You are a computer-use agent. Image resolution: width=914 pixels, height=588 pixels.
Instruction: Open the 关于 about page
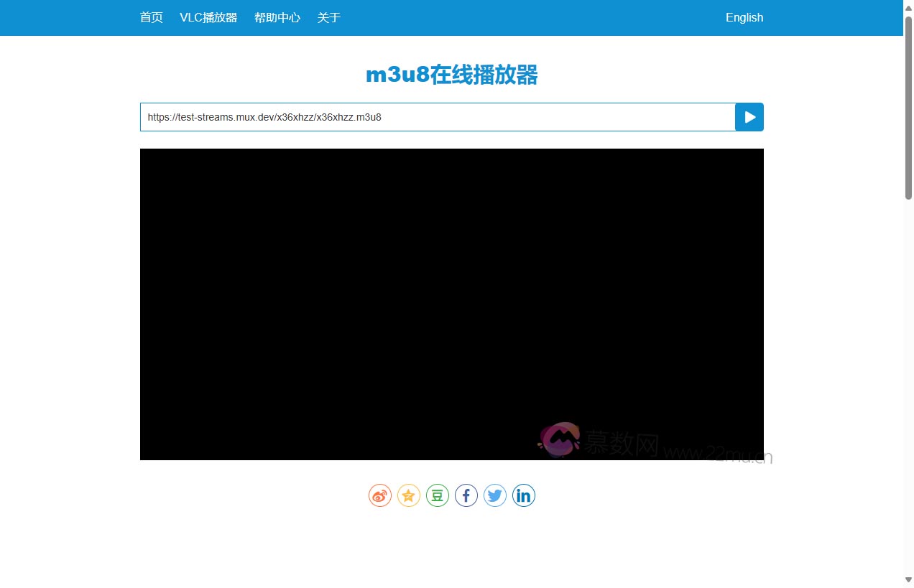[329, 17]
